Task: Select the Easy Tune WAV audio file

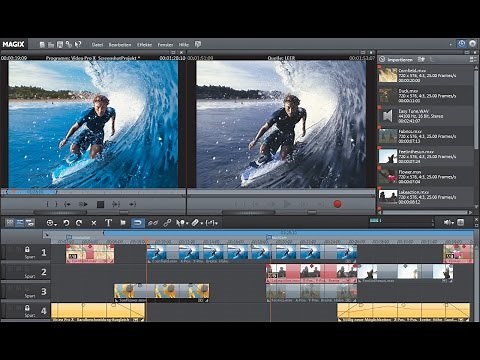Action: click(x=426, y=116)
